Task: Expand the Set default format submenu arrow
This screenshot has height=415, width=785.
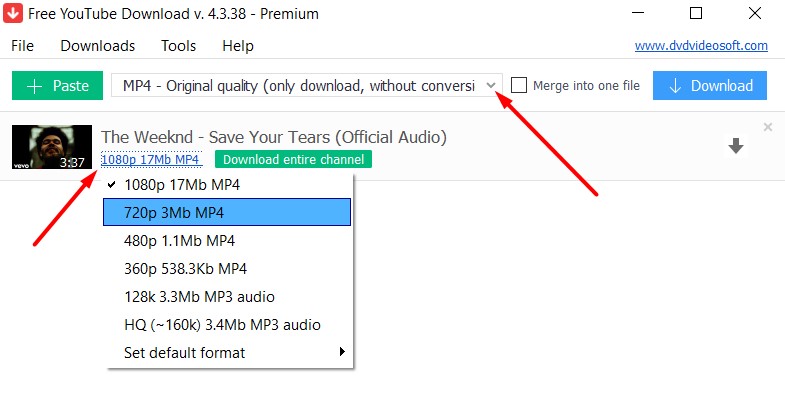Action: (x=342, y=351)
